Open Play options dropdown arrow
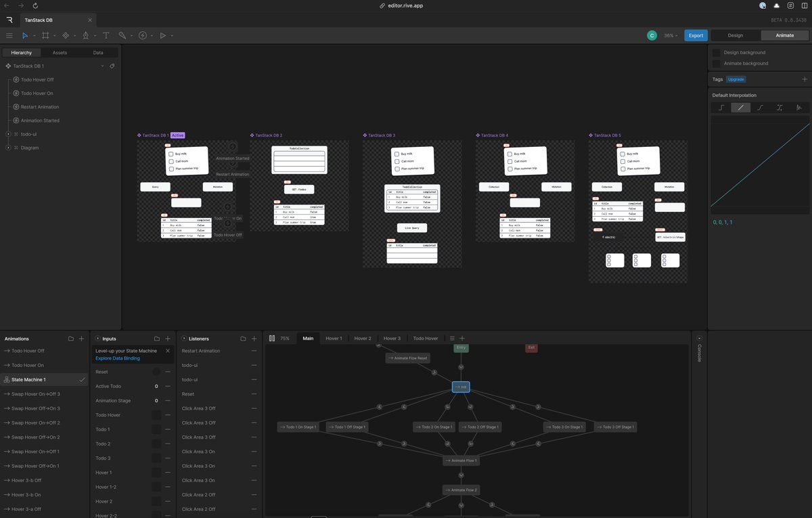 tap(171, 35)
